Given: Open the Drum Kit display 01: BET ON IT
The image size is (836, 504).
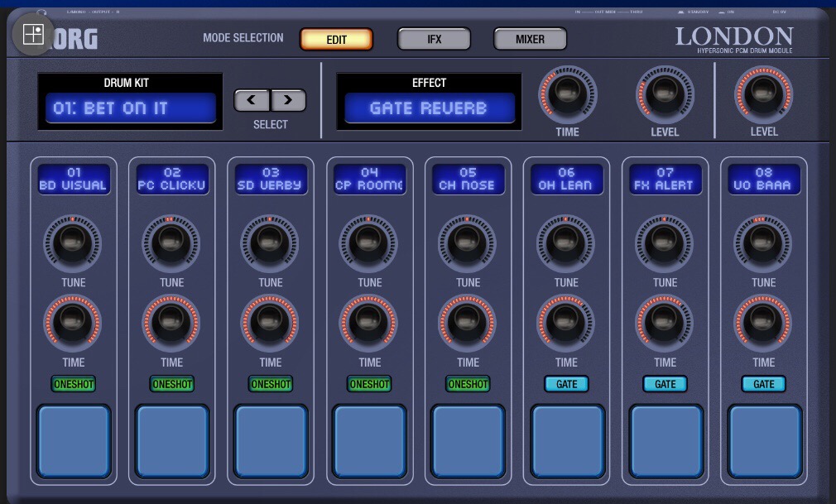Looking at the screenshot, I should coord(131,108).
